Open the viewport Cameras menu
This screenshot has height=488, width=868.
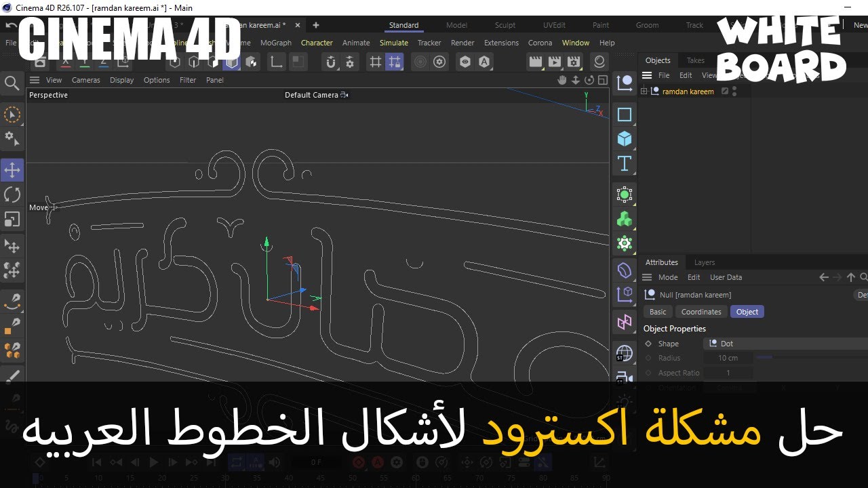point(86,80)
